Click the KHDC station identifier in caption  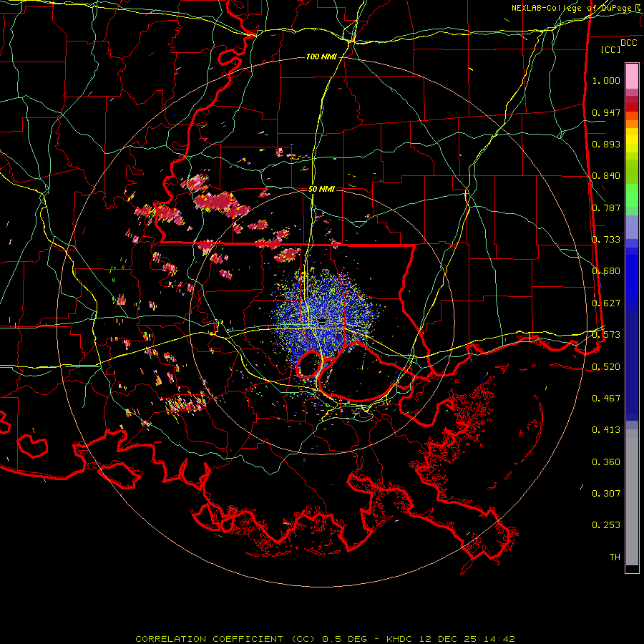click(x=401, y=639)
